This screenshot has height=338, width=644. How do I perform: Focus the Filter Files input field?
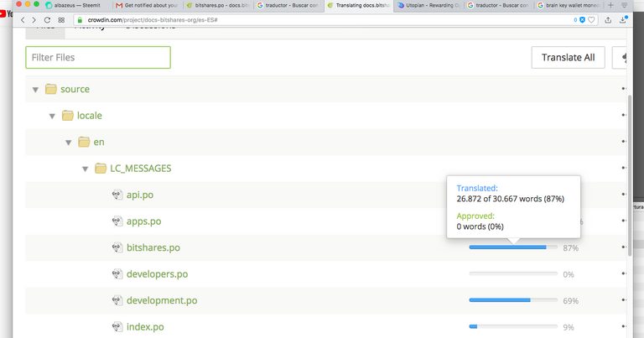pos(98,58)
